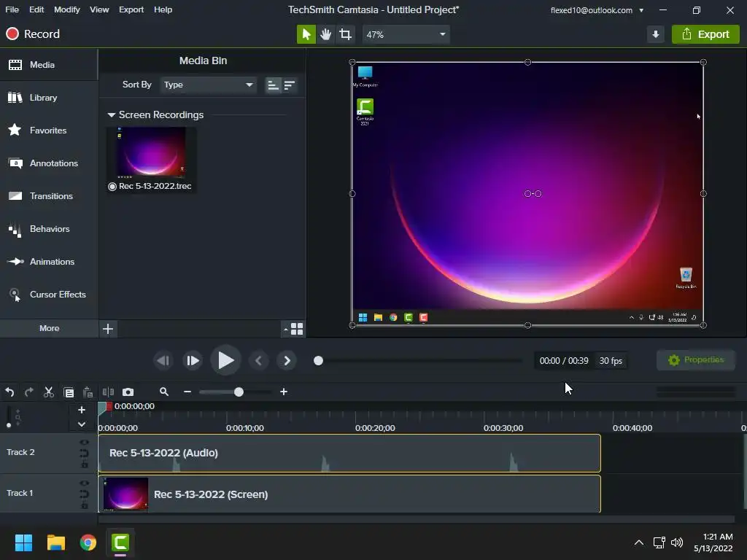The image size is (747, 560).
Task: Split the clip at playhead
Action: coord(108,392)
